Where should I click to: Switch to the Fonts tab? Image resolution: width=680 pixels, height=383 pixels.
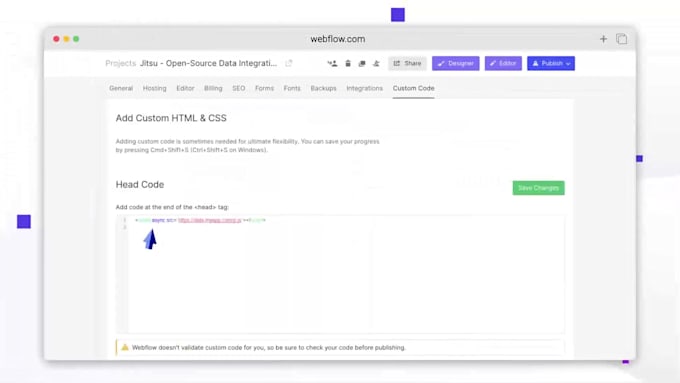pyautogui.click(x=292, y=88)
